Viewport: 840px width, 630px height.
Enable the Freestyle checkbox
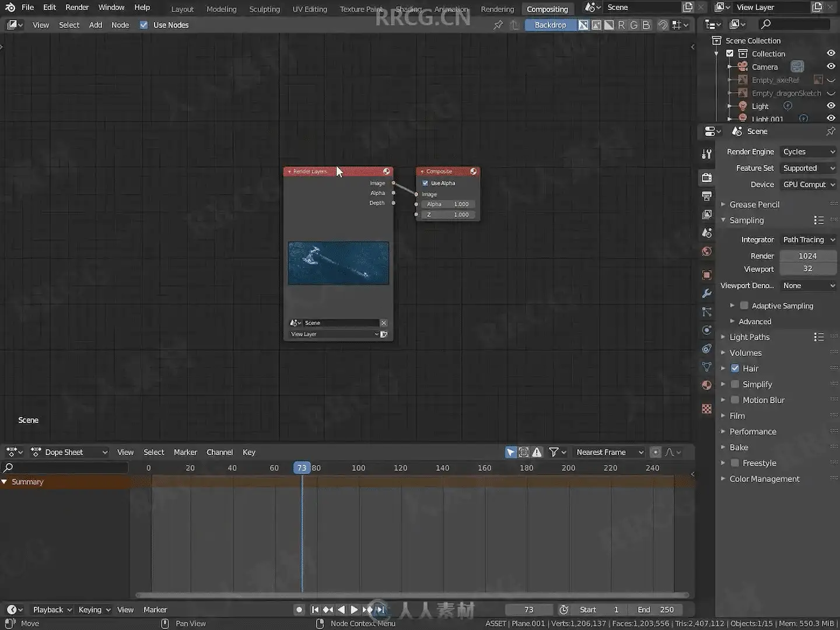(x=735, y=463)
